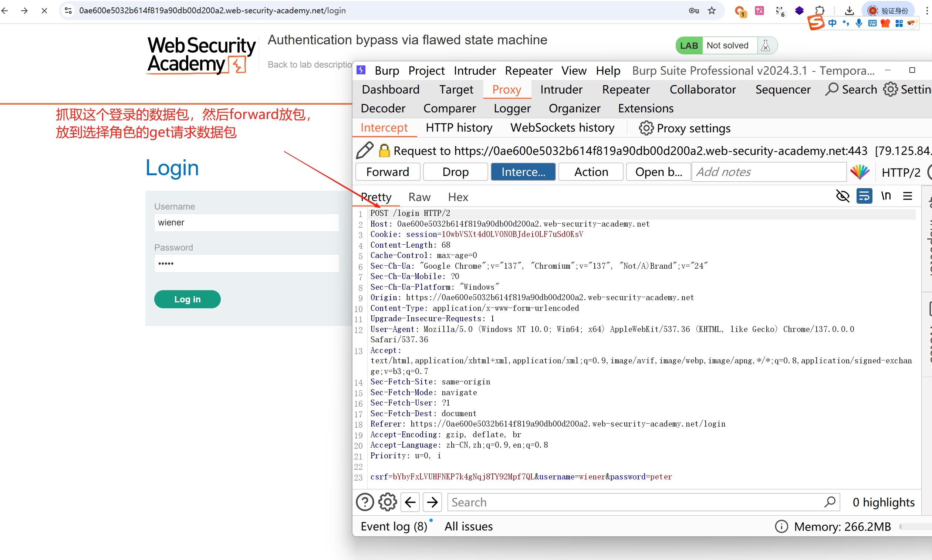Toggle hide non-printable characters eye icon
Screen dimensions: 932x560
842,196
